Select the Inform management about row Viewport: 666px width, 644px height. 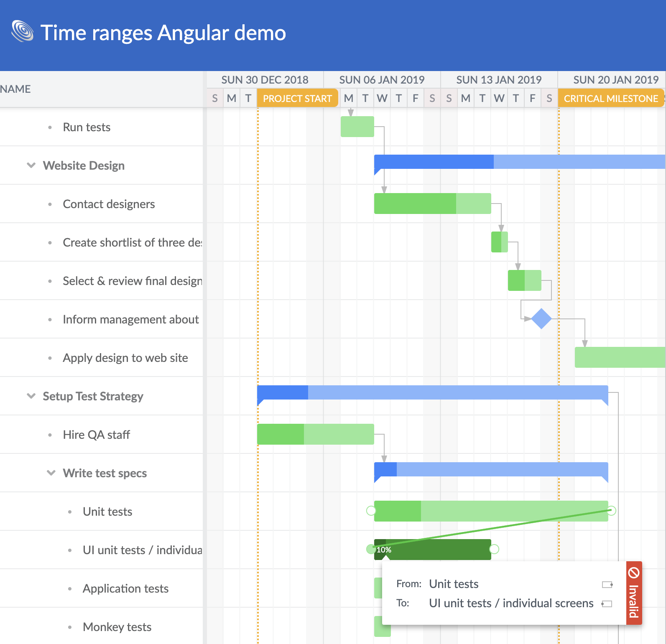tap(101, 319)
